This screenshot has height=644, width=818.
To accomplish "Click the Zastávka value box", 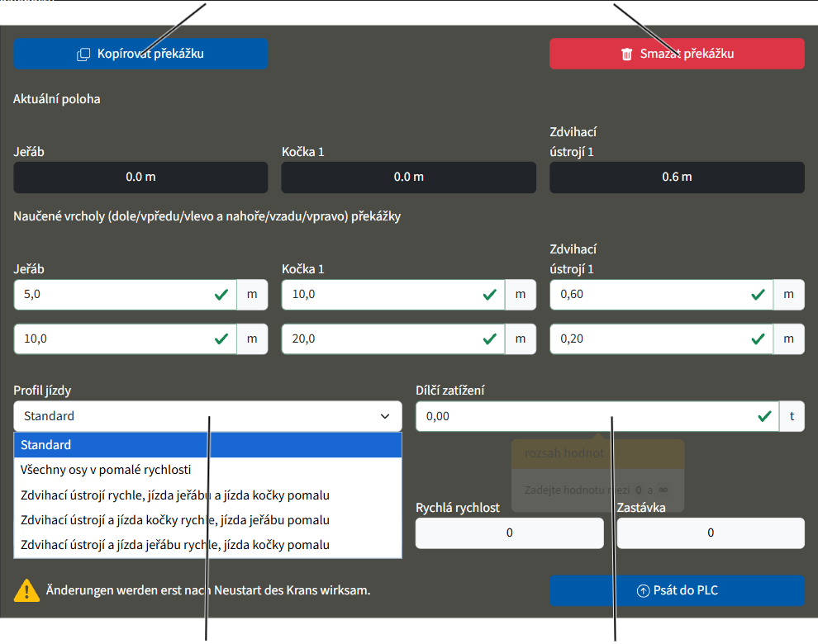I will click(711, 533).
